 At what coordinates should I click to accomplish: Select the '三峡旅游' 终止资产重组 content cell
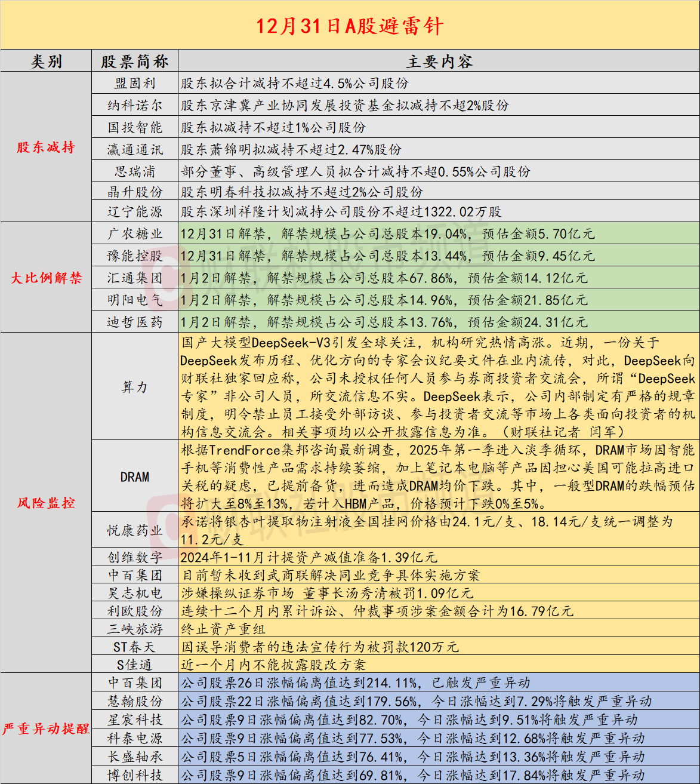439,629
